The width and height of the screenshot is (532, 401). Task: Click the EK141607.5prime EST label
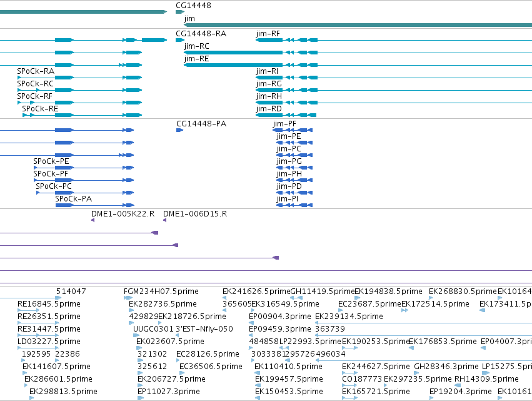(x=56, y=367)
